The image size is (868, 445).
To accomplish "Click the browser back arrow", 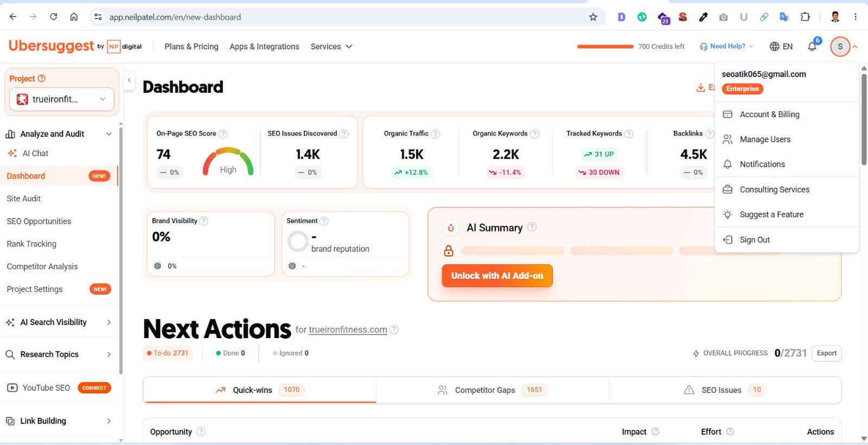I will (x=13, y=17).
